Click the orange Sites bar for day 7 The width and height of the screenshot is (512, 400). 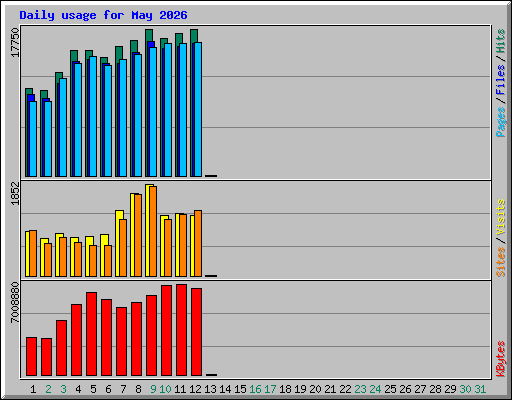[x=123, y=248]
